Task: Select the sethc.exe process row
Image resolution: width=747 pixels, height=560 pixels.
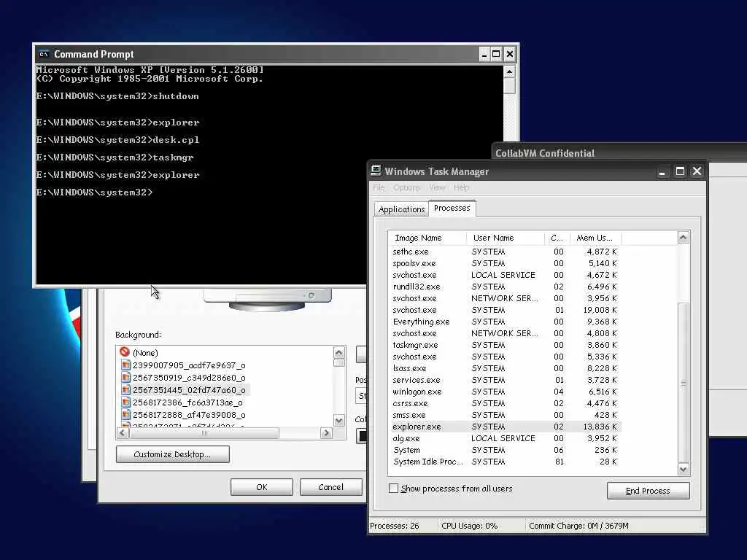Action: (x=505, y=252)
